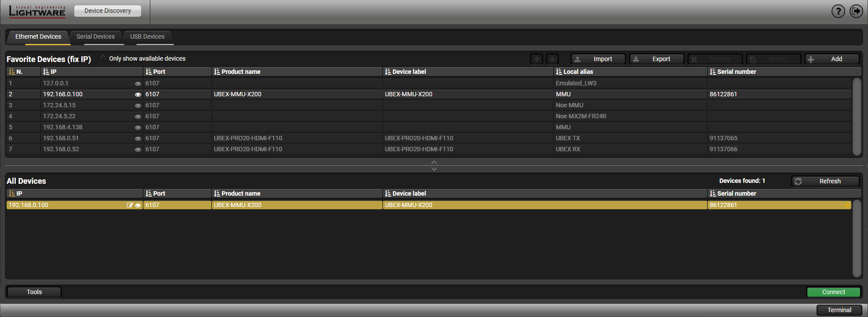This screenshot has height=317, width=868.
Task: Open the Terminal
Action: (x=839, y=310)
